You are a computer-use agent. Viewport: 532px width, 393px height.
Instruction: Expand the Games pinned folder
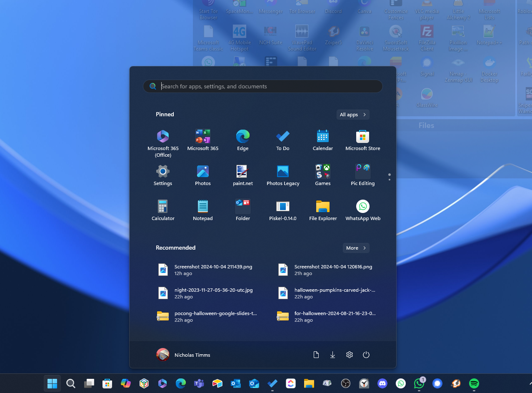click(322, 175)
